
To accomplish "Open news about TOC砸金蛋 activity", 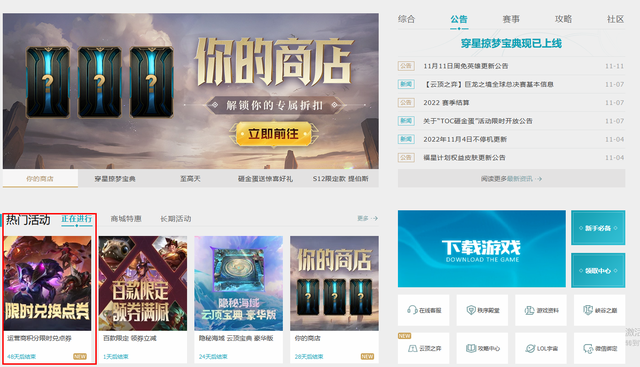I will coord(478,121).
